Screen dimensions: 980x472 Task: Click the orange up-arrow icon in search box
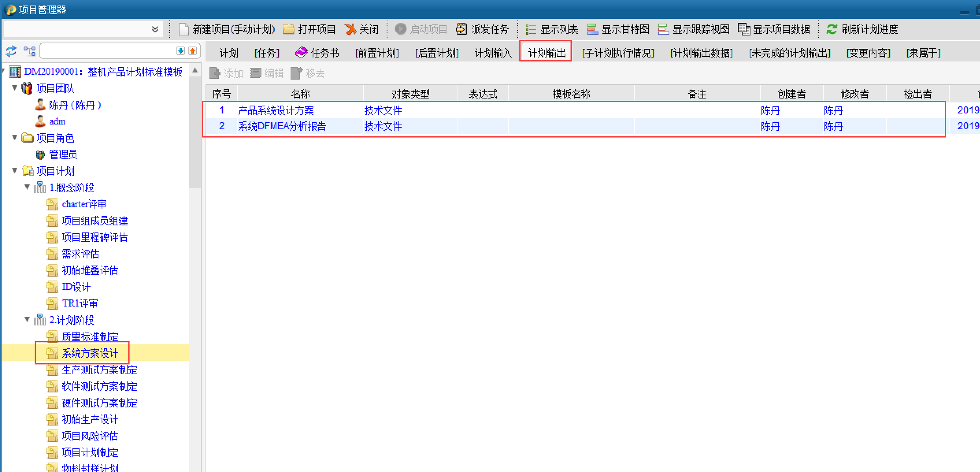tap(193, 51)
